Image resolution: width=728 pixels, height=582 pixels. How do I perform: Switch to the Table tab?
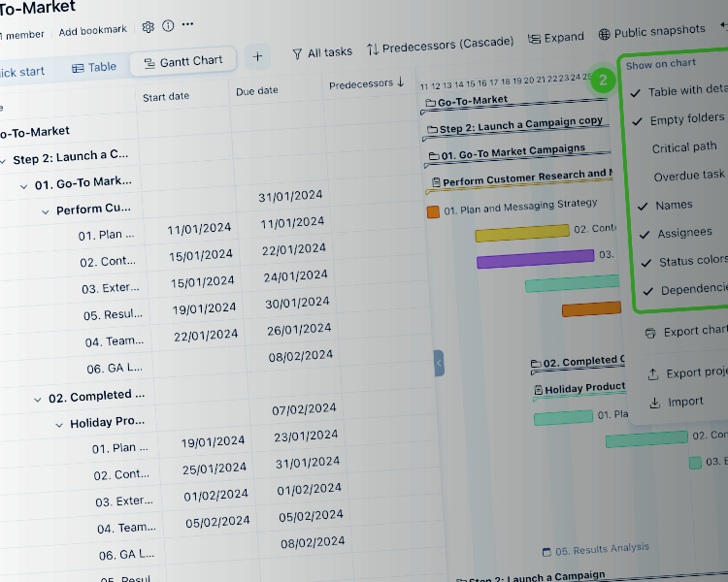pyautogui.click(x=93, y=67)
